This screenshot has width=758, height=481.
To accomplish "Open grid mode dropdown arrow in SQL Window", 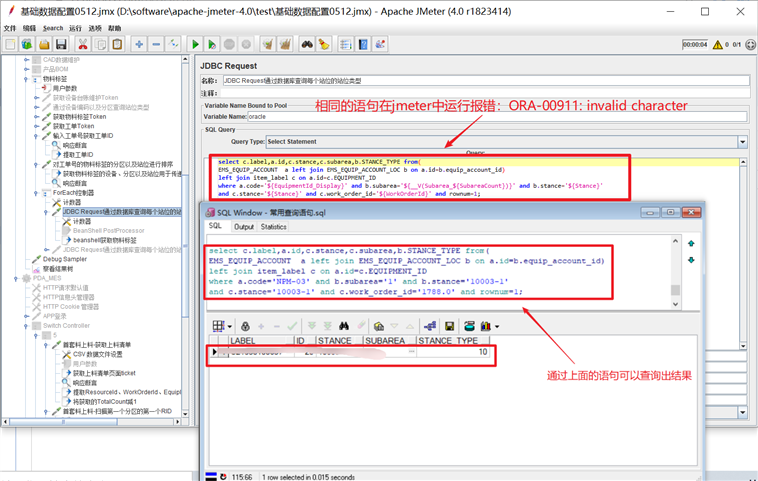I will click(229, 327).
